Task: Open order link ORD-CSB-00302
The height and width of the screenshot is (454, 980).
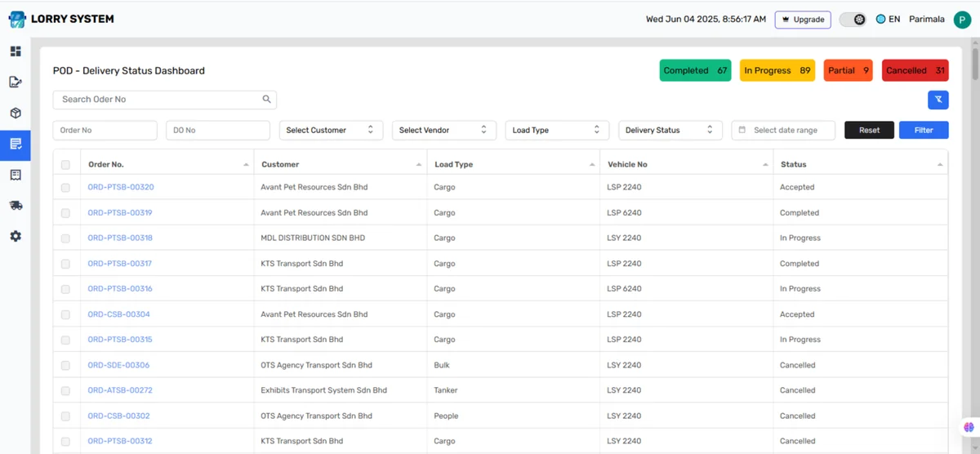Action: (118, 416)
